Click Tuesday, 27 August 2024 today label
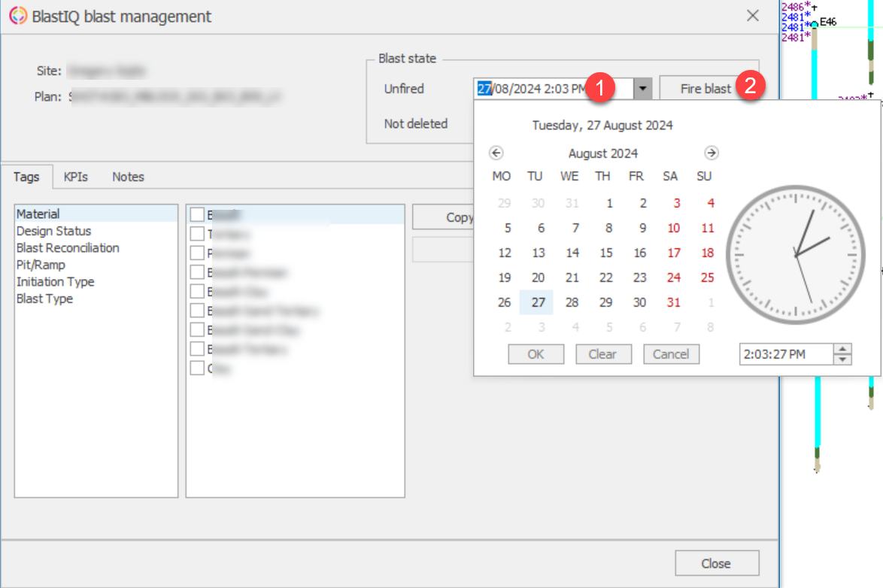883x588 pixels. pyautogui.click(x=602, y=125)
